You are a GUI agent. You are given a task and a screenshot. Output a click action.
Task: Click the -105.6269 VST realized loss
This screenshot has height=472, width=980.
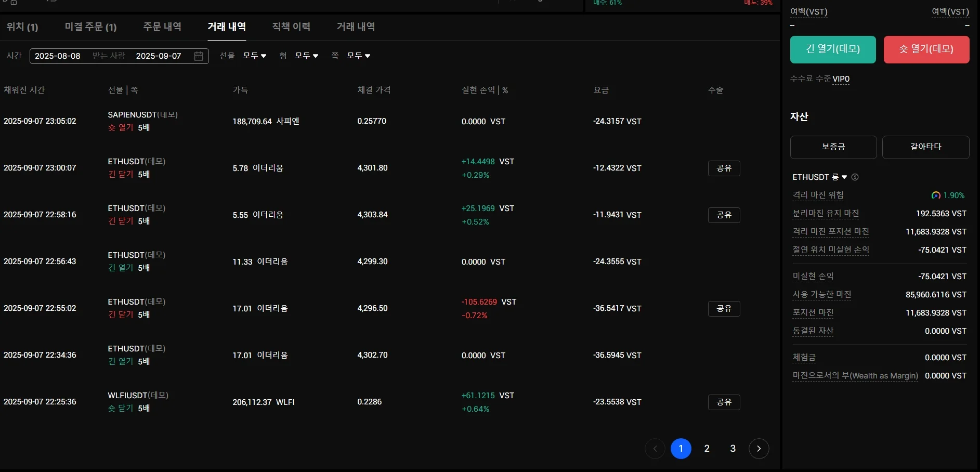(x=489, y=302)
